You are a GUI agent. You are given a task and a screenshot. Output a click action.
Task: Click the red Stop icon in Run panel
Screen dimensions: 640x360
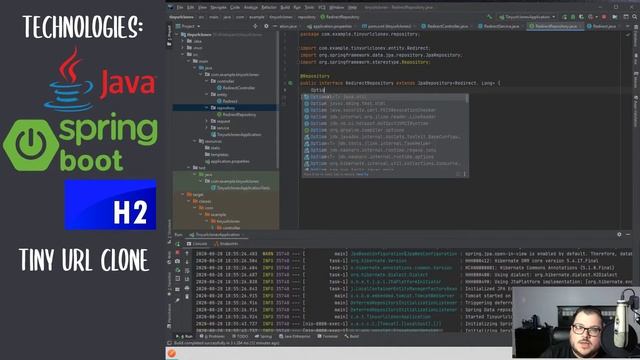pos(178,253)
